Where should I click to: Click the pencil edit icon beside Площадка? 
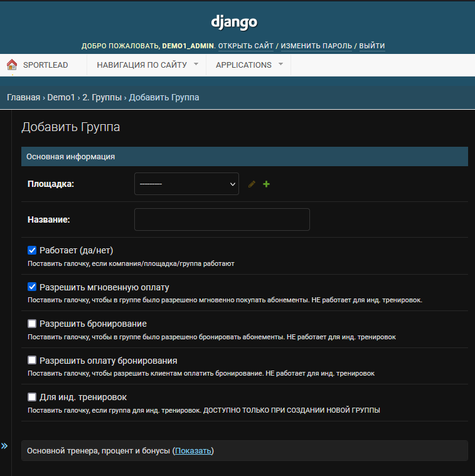[x=252, y=184]
